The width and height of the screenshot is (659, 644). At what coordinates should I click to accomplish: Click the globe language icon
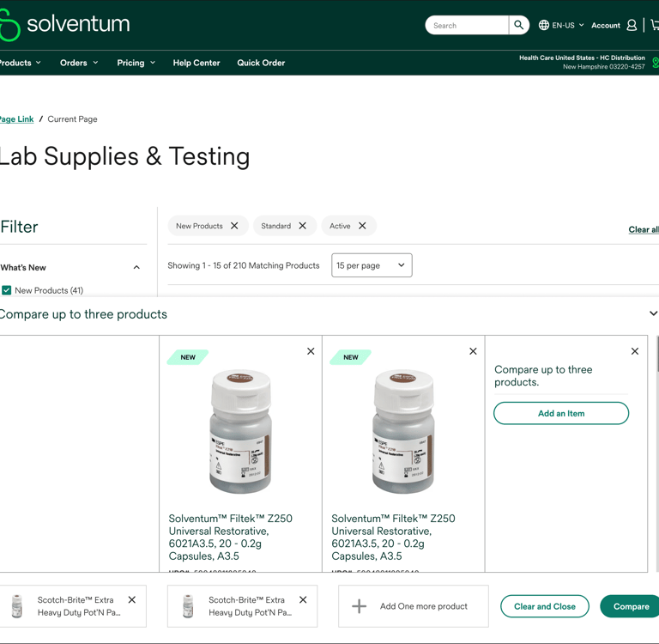click(x=544, y=25)
